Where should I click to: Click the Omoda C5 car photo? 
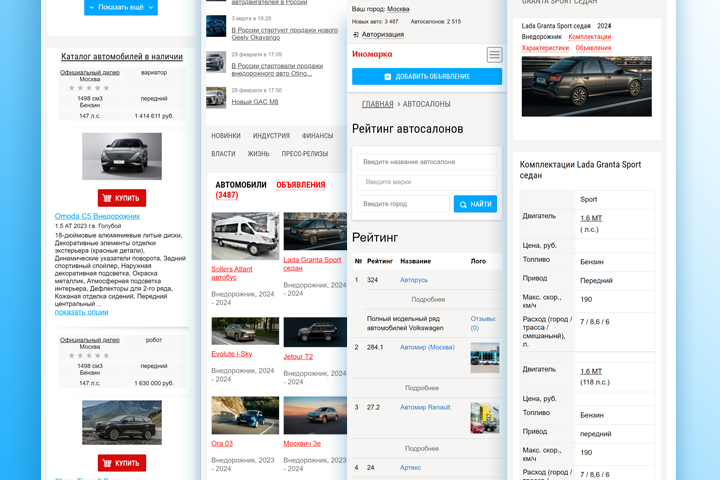pyautogui.click(x=122, y=157)
